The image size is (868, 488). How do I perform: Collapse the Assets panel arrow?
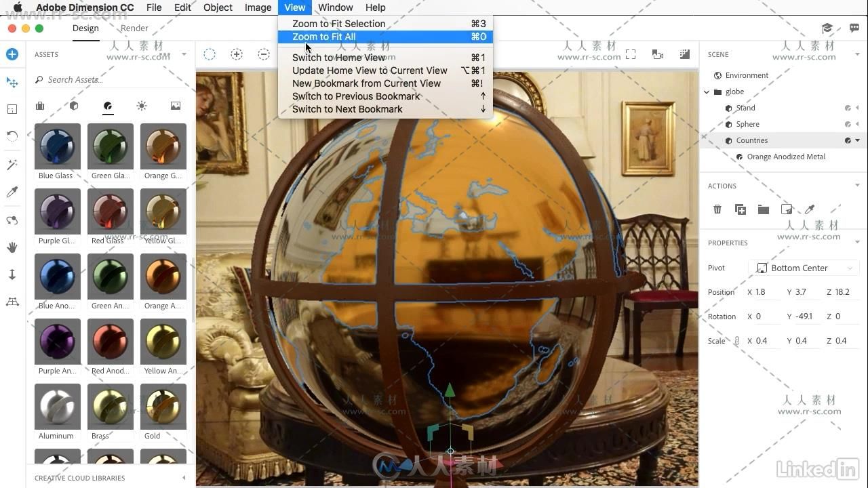[184, 54]
